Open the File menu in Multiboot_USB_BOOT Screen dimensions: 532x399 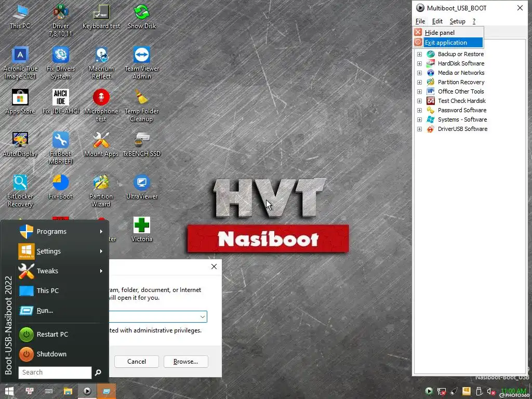click(x=420, y=21)
